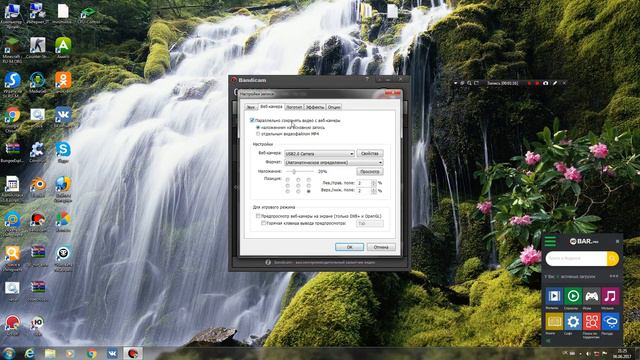Open the green Avito desktop shortcut
Screen dimensions: 640x360
coord(63,48)
